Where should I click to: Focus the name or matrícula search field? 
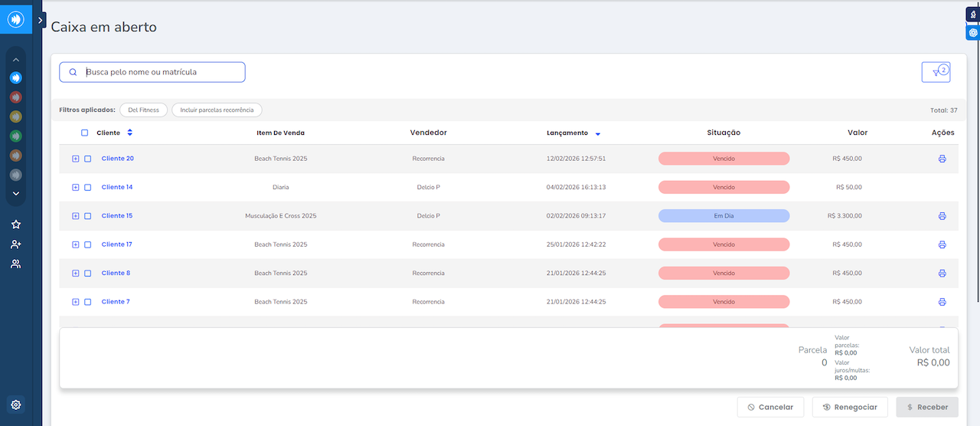(x=161, y=72)
